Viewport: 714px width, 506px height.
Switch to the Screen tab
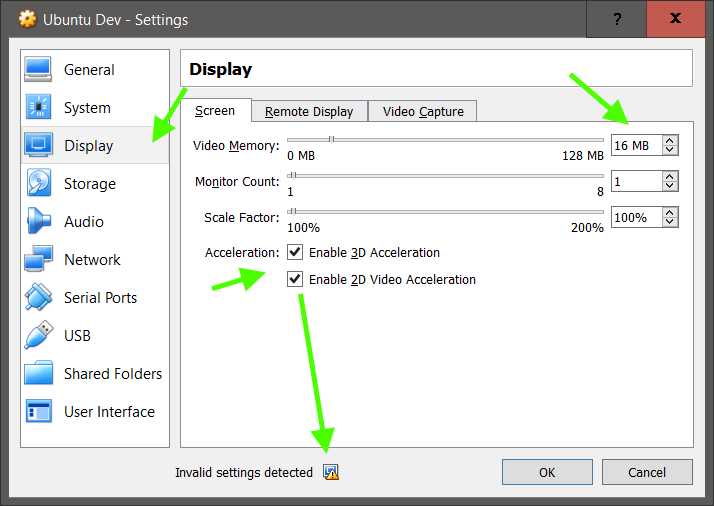pos(215,111)
